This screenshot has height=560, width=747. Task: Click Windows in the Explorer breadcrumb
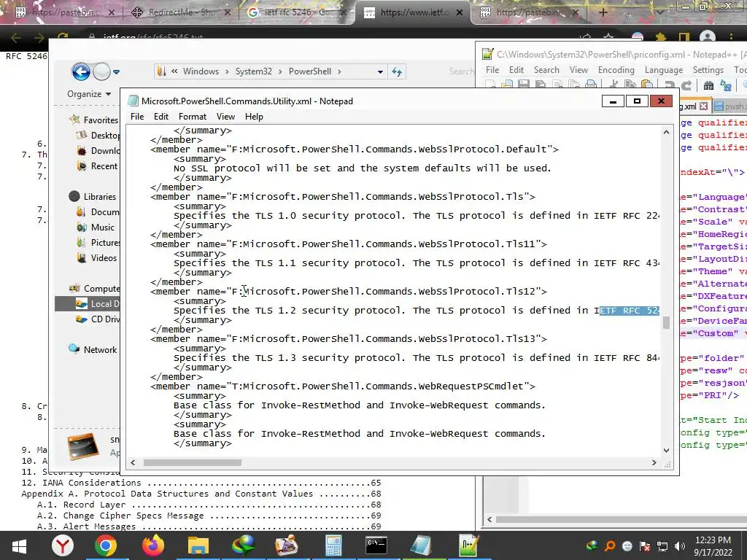point(201,71)
